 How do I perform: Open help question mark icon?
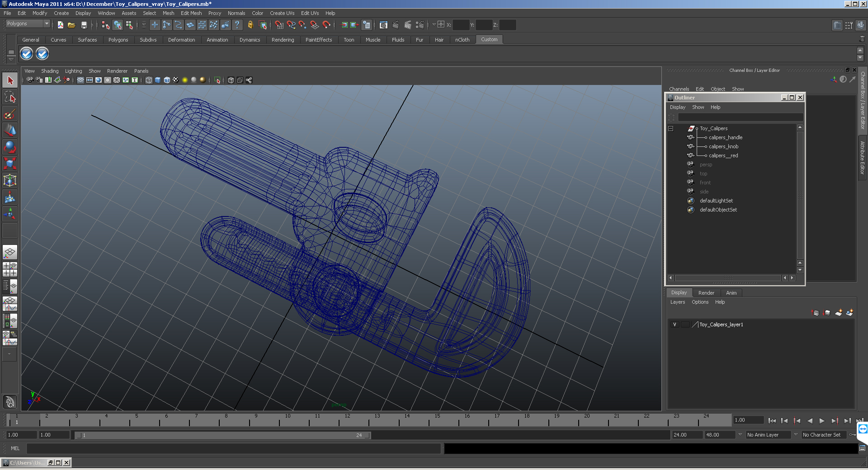(237, 25)
